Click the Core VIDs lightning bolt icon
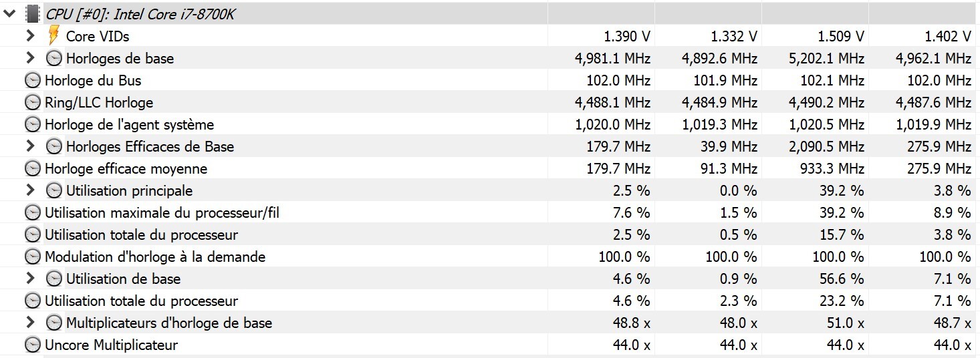The height and width of the screenshot is (358, 980). click(54, 35)
